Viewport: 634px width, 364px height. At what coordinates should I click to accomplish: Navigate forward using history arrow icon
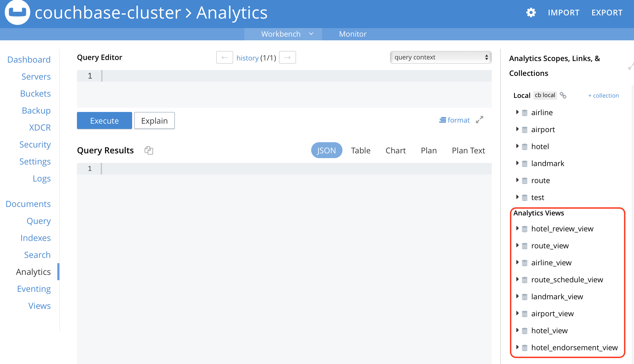coord(287,58)
